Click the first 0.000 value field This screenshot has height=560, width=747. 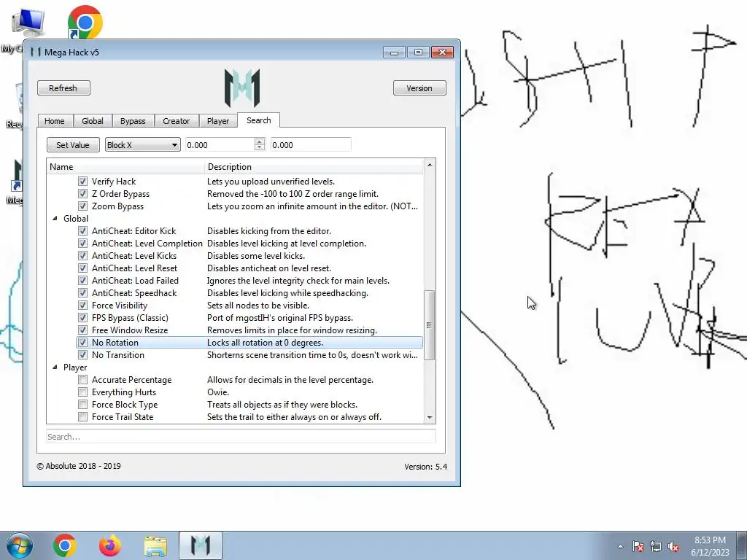[220, 145]
